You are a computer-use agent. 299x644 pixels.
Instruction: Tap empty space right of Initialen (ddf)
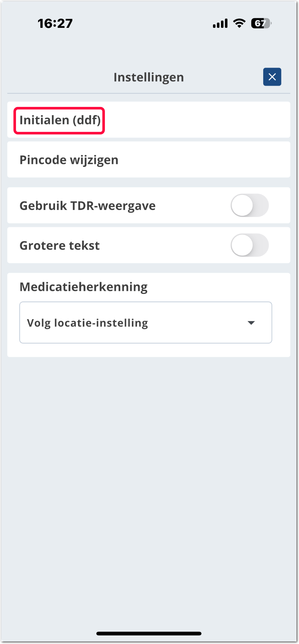[198, 120]
